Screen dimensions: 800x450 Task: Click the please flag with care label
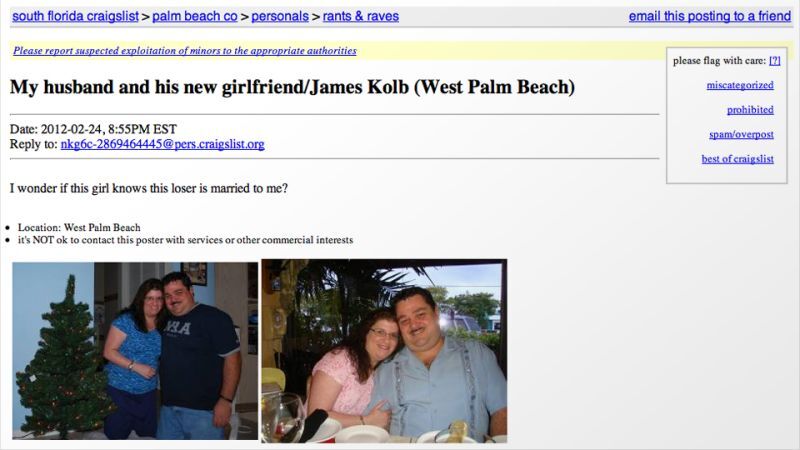click(x=719, y=61)
